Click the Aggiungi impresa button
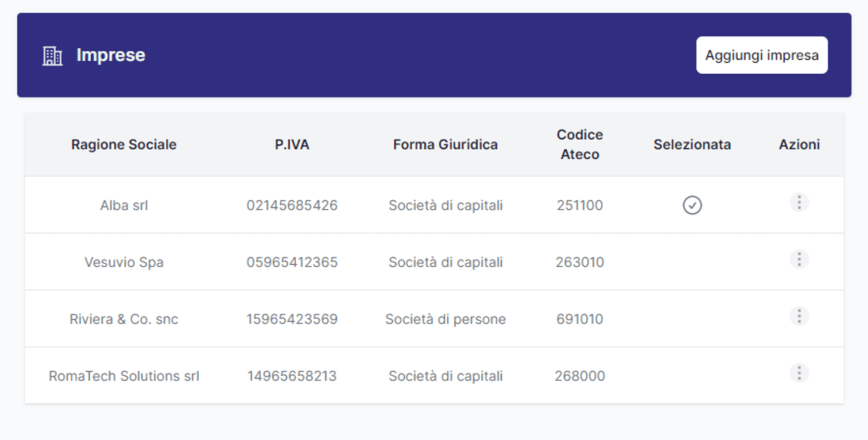Viewport: 868px width, 440px height. tap(762, 55)
